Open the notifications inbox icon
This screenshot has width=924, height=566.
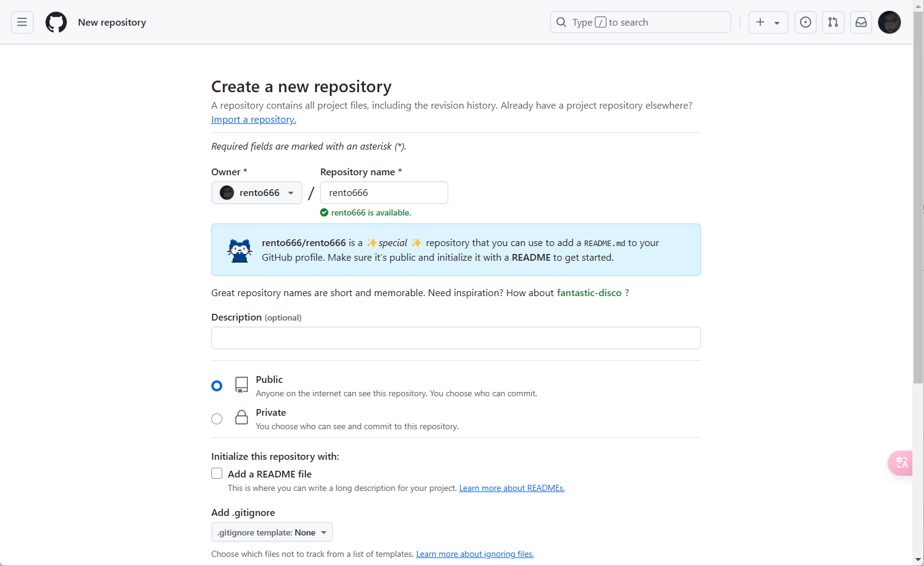(x=861, y=23)
